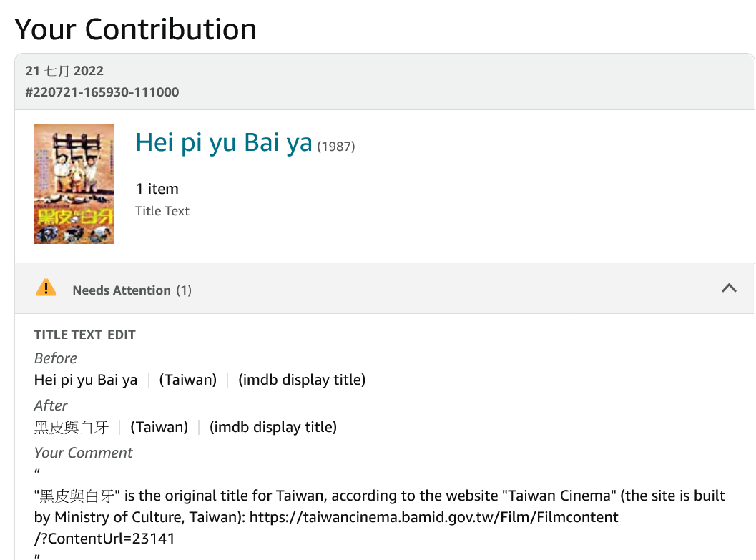756x560 pixels.
Task: Click the "1 item" count text
Action: [x=157, y=189]
